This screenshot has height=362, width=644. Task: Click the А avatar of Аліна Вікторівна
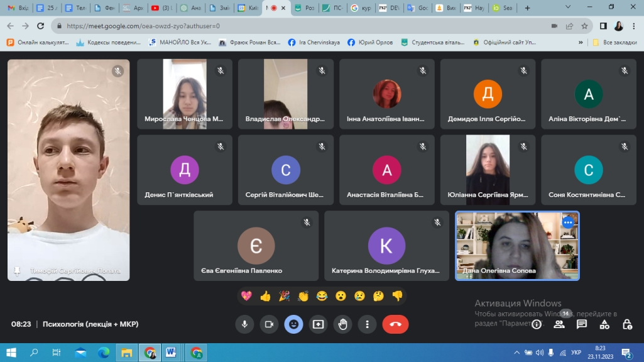point(589,94)
